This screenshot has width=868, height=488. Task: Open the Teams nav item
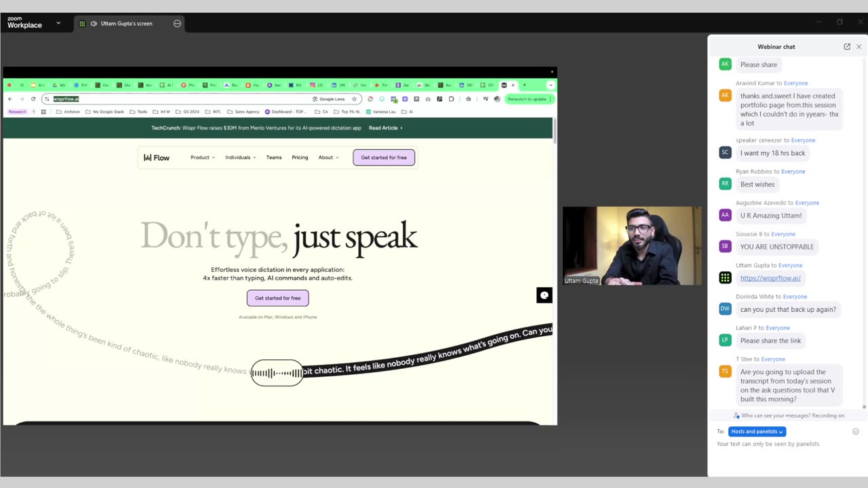[x=274, y=157]
